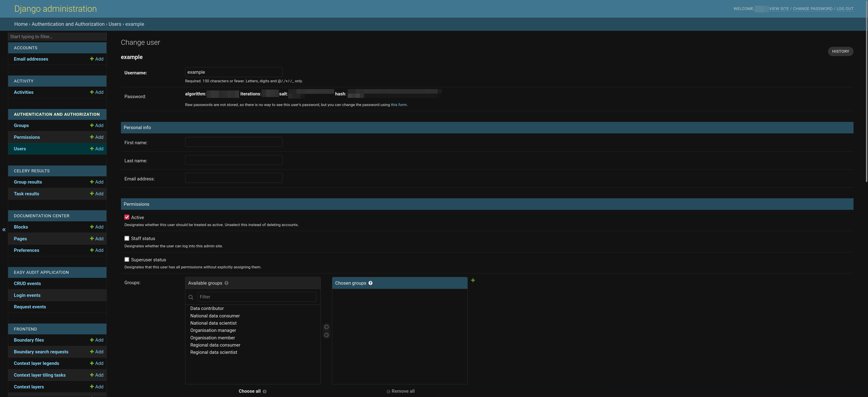
Task: Open the View Site link
Action: click(x=779, y=9)
